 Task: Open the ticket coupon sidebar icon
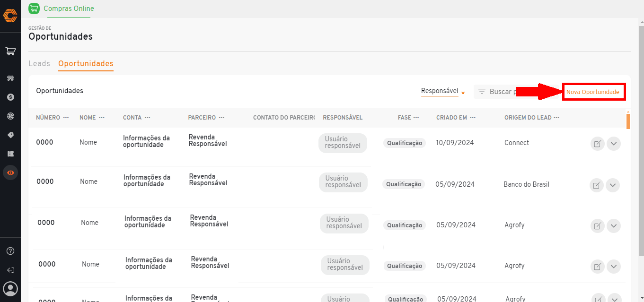click(x=10, y=154)
